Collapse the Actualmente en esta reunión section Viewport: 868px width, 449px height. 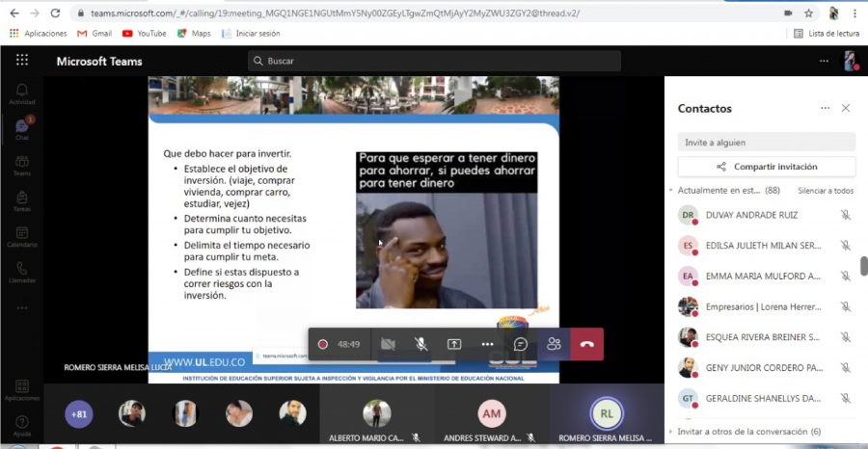[x=671, y=190]
